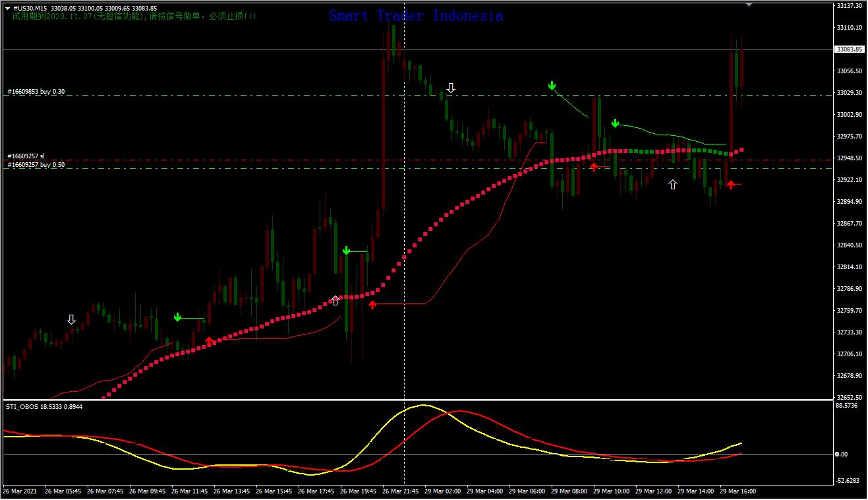Click price scale value 32867.70
The height and width of the screenshot is (500, 868).
(849, 224)
